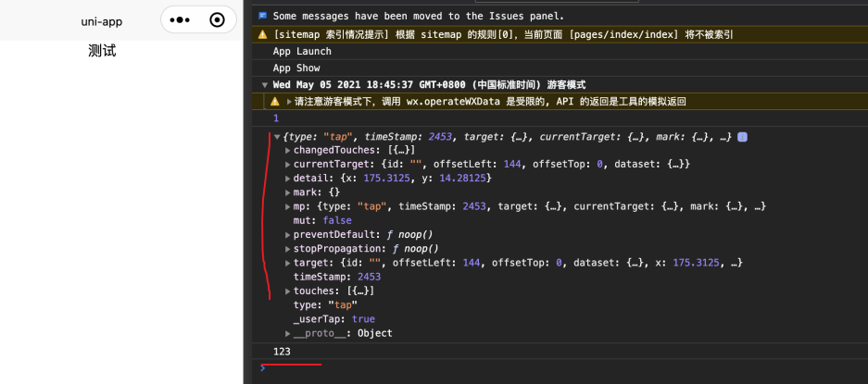868x384 pixels.
Task: Expand the mp property
Action: 288,206
